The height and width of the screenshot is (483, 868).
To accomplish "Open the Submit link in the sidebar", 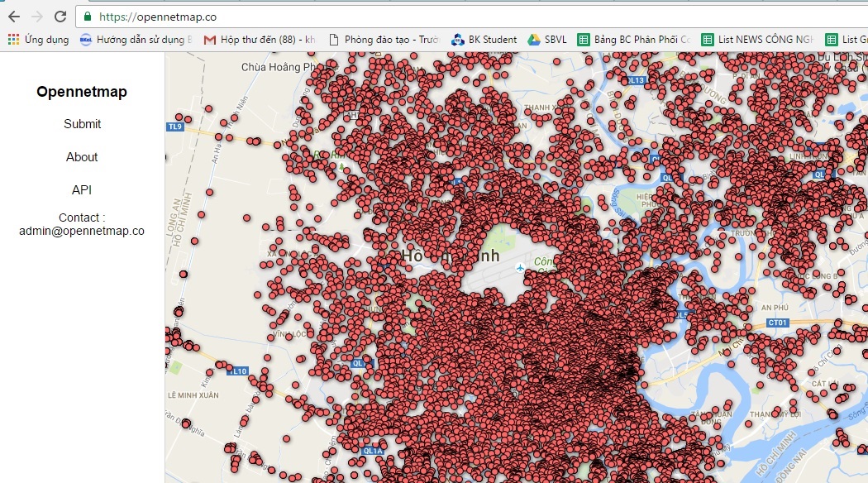I will (81, 124).
